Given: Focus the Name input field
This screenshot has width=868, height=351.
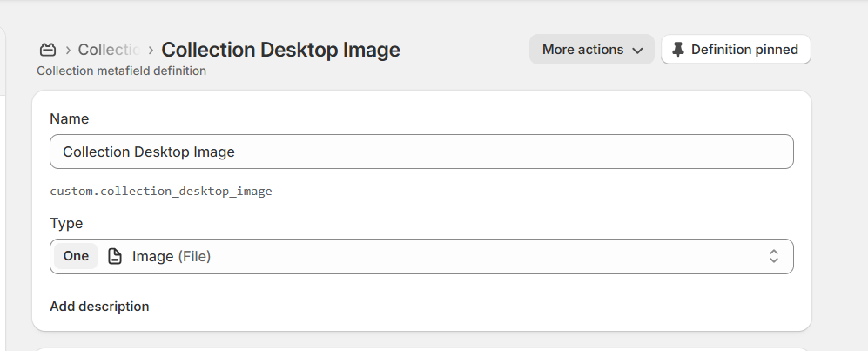Looking at the screenshot, I should point(421,152).
